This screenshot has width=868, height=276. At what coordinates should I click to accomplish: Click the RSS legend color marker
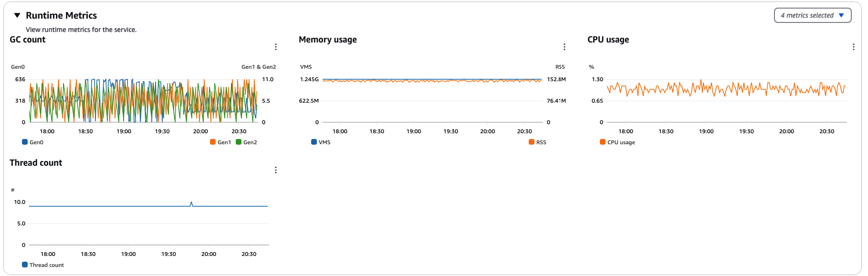(x=531, y=142)
